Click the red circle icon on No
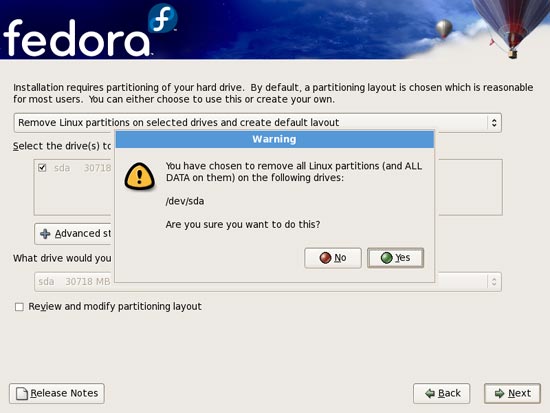This screenshot has width=550, height=413. (x=325, y=258)
